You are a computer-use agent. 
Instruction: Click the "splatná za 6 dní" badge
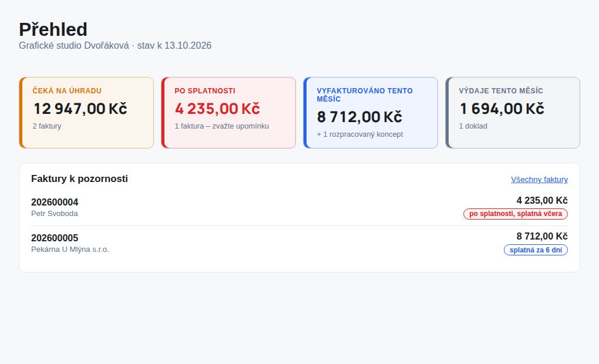coord(536,250)
